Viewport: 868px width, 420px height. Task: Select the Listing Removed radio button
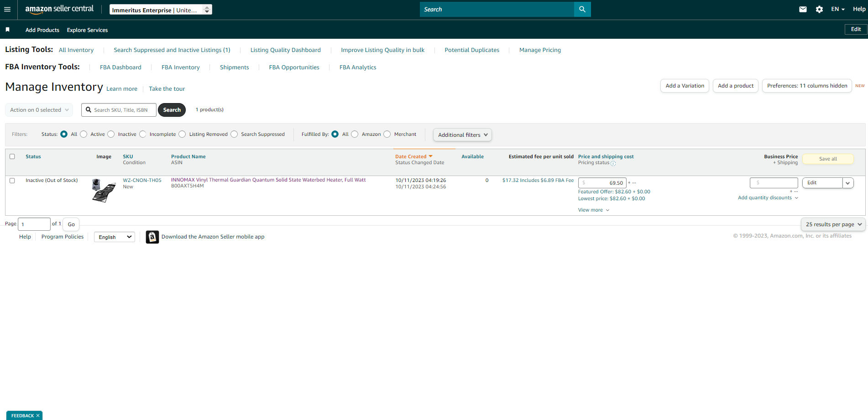coord(182,134)
